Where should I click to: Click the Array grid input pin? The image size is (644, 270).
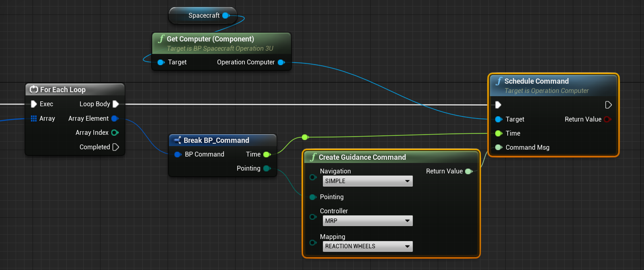[x=34, y=119]
